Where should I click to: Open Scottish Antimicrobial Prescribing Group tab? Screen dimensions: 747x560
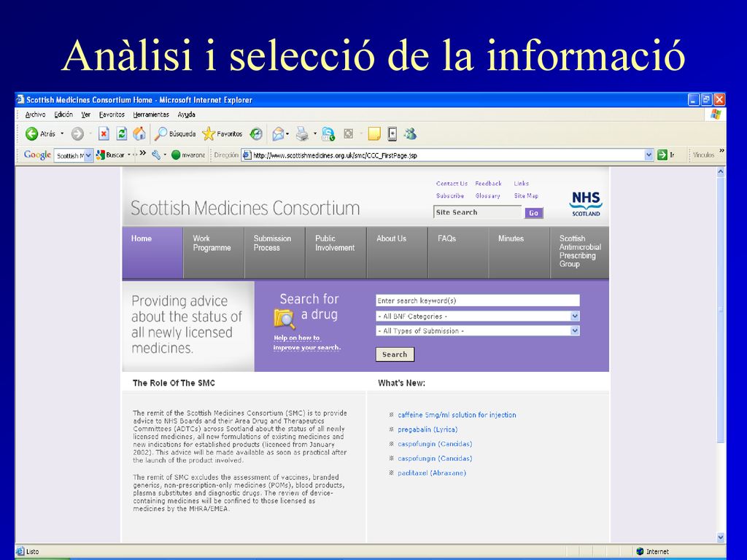[580, 252]
